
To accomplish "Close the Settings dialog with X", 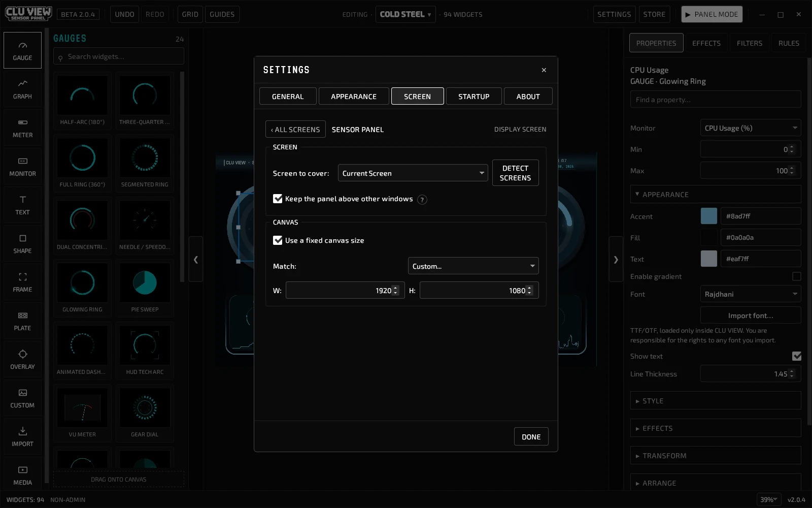I will click(x=544, y=70).
